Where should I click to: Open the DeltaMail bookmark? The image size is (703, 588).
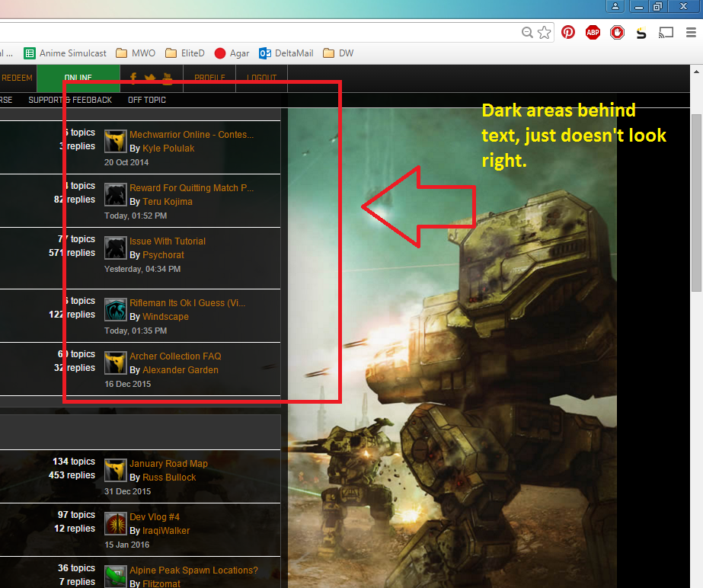pos(286,53)
